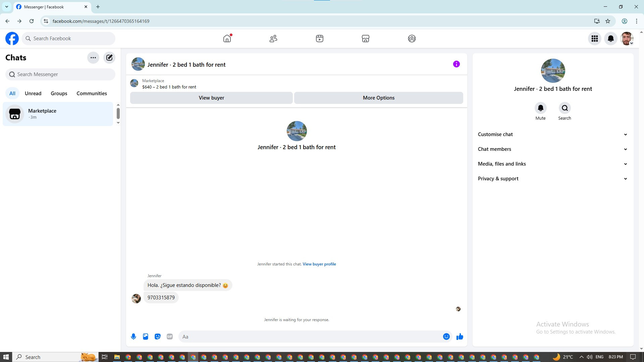644x362 pixels.
Task: Open the Facebook notifications bell
Action: (611, 39)
